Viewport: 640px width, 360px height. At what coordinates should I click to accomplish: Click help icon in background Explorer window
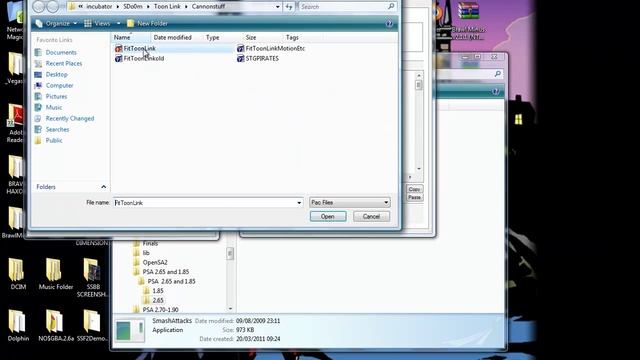click(496, 91)
